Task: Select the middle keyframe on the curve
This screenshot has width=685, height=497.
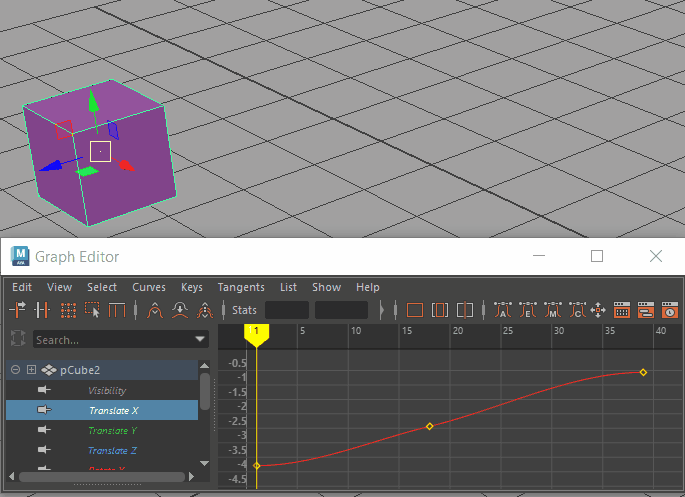Action: click(x=429, y=426)
